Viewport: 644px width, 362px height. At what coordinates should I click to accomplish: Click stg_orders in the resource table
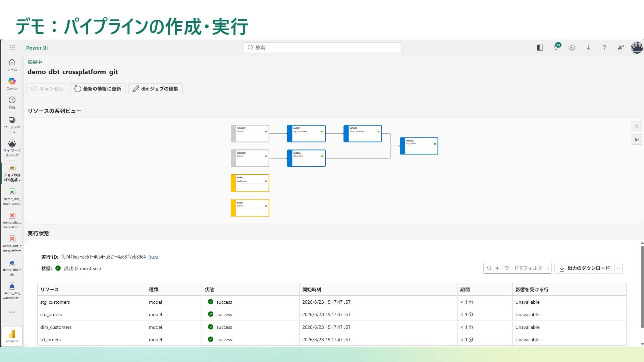[x=51, y=314]
